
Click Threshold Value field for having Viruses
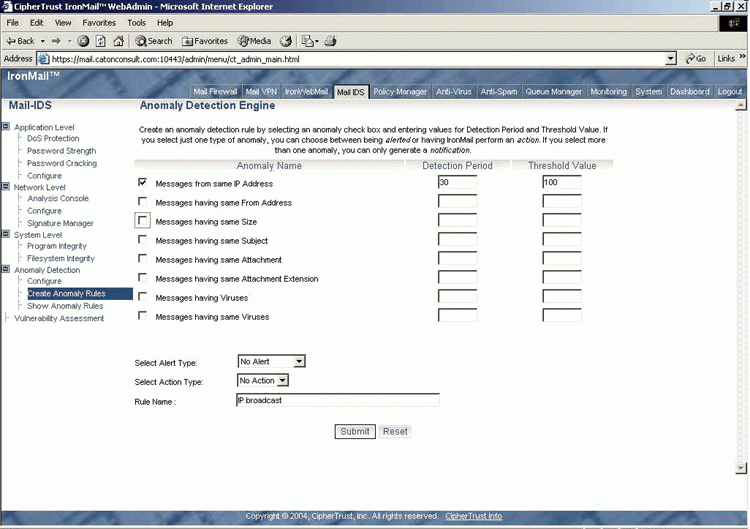point(562,297)
